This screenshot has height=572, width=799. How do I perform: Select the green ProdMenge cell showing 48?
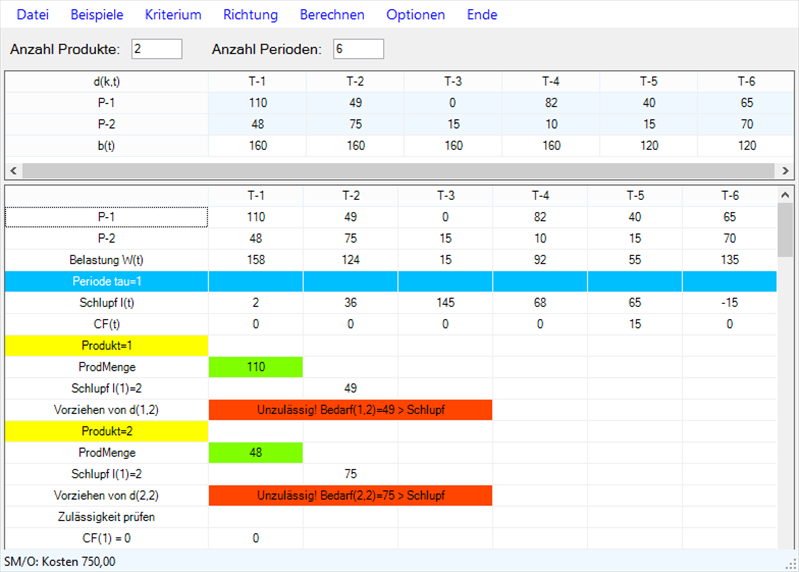click(255, 452)
